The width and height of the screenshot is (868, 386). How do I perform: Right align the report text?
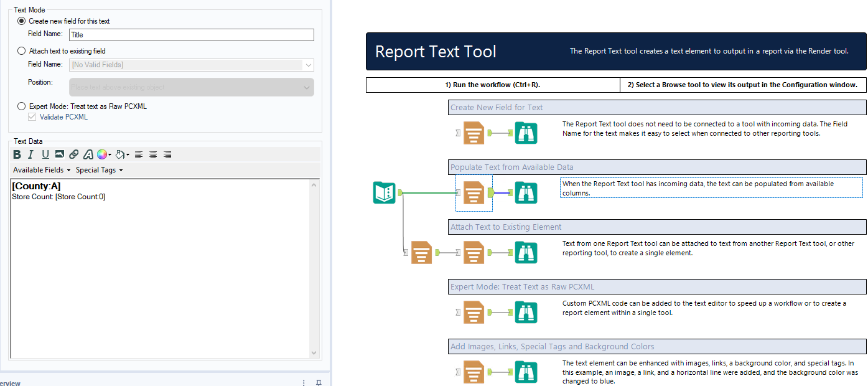(x=167, y=154)
